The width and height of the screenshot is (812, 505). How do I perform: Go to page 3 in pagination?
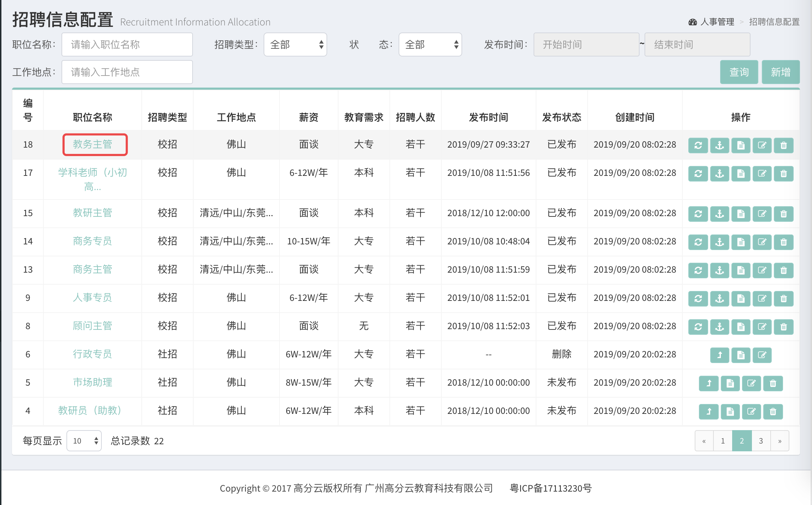point(761,441)
